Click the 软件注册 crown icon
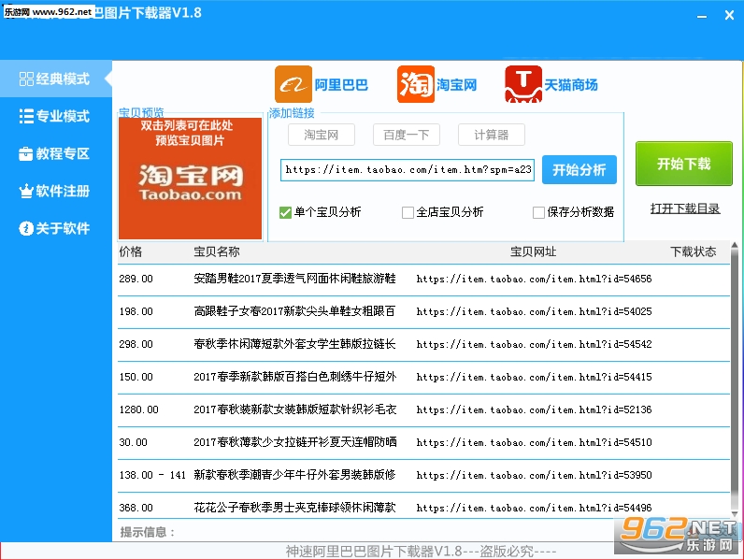 tap(26, 192)
